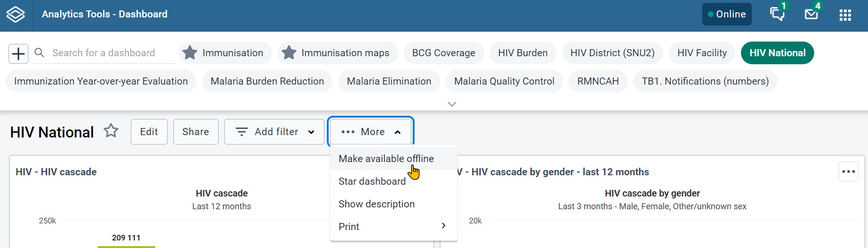Open Malaria Elimination dashboard

pos(389,81)
